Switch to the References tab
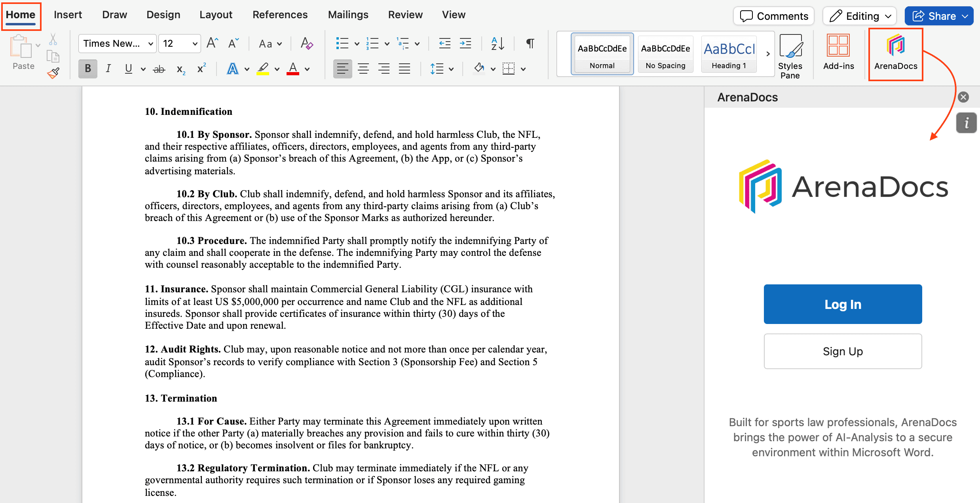This screenshot has width=980, height=503. [x=280, y=15]
